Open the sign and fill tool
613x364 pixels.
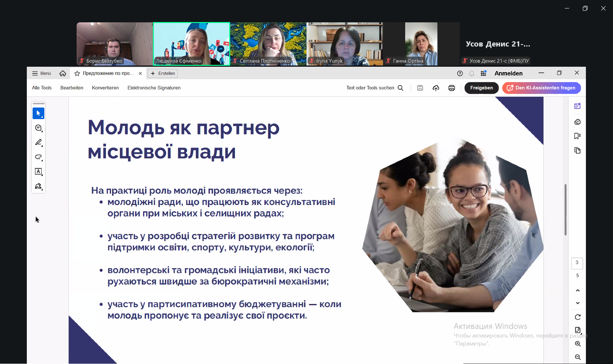[x=38, y=186]
